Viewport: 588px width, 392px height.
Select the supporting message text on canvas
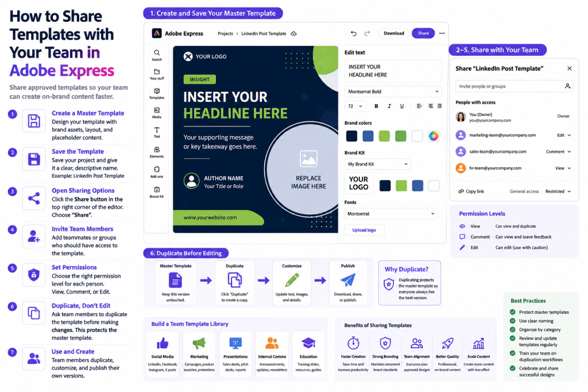pos(220,142)
